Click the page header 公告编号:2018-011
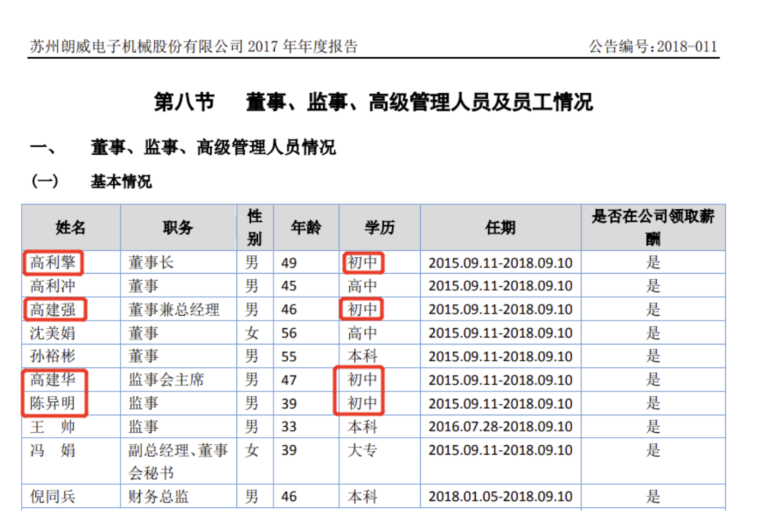764x532 pixels. tap(653, 46)
